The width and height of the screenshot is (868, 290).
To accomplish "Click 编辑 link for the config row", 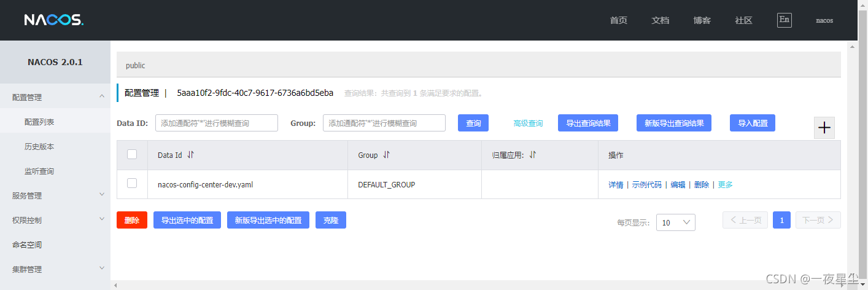I will (x=678, y=184).
